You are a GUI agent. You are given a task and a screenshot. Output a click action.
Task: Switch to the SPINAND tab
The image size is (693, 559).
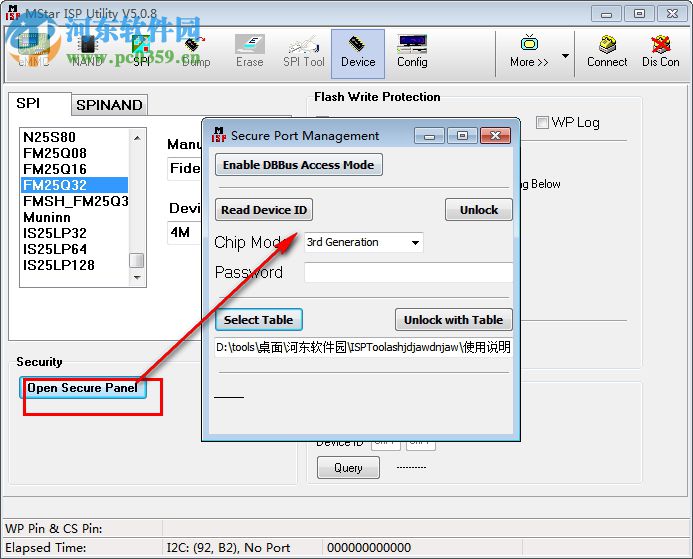tap(109, 105)
